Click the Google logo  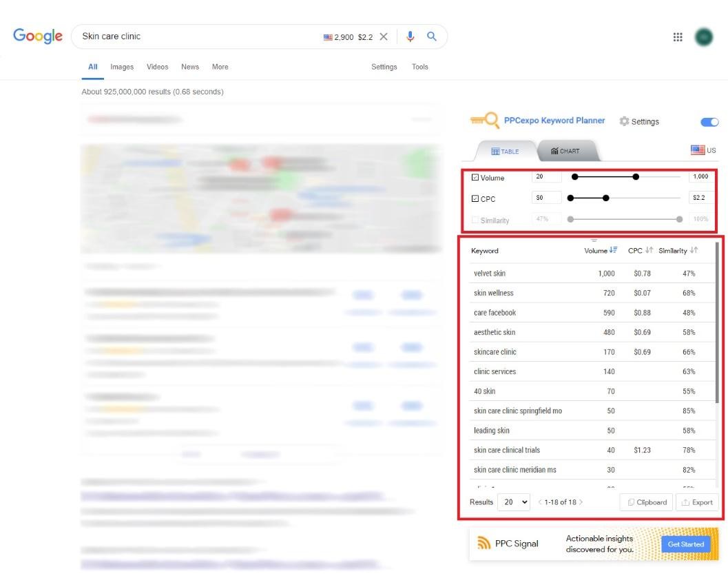[x=38, y=36]
